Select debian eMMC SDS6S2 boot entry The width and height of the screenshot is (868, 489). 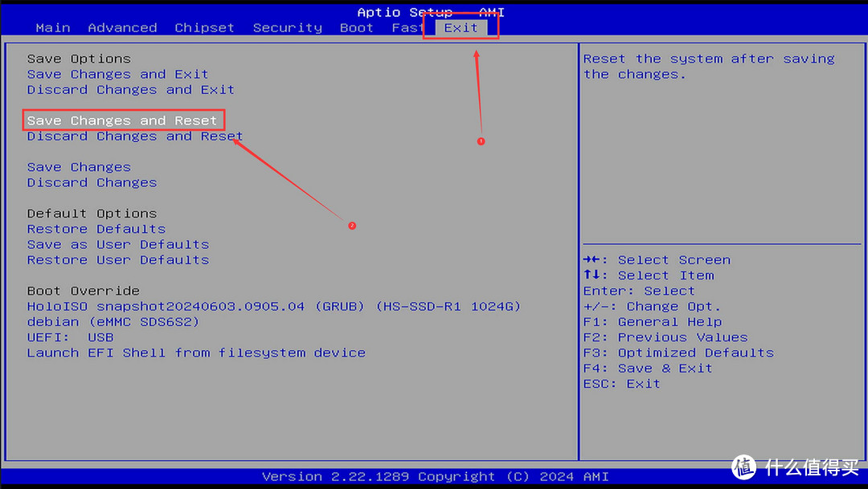tap(113, 322)
